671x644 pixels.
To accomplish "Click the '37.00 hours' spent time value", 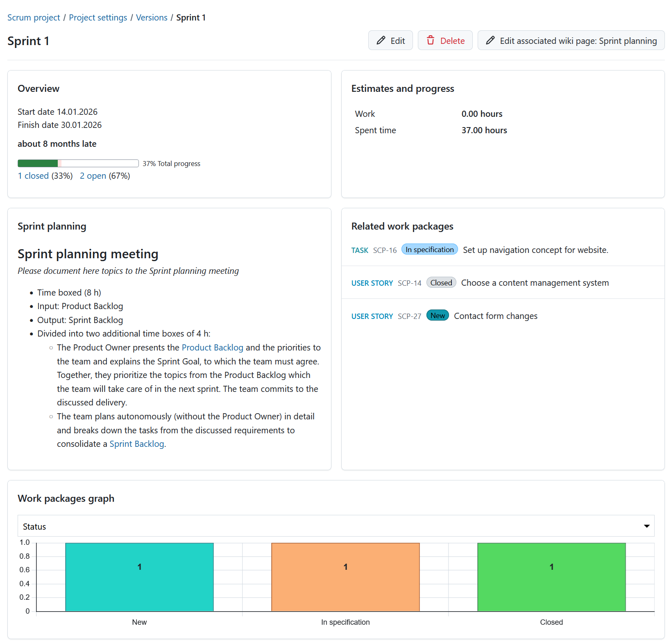I will (484, 130).
